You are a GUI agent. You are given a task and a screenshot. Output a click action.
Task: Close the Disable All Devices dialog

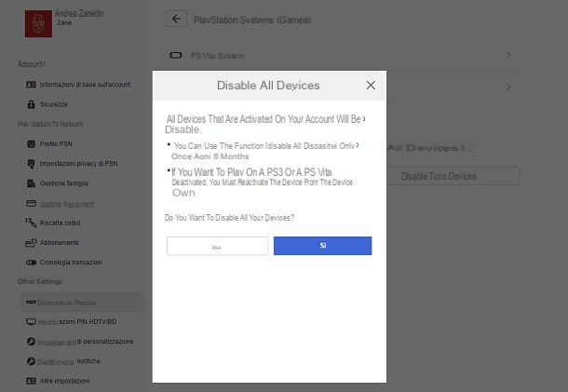tap(371, 85)
